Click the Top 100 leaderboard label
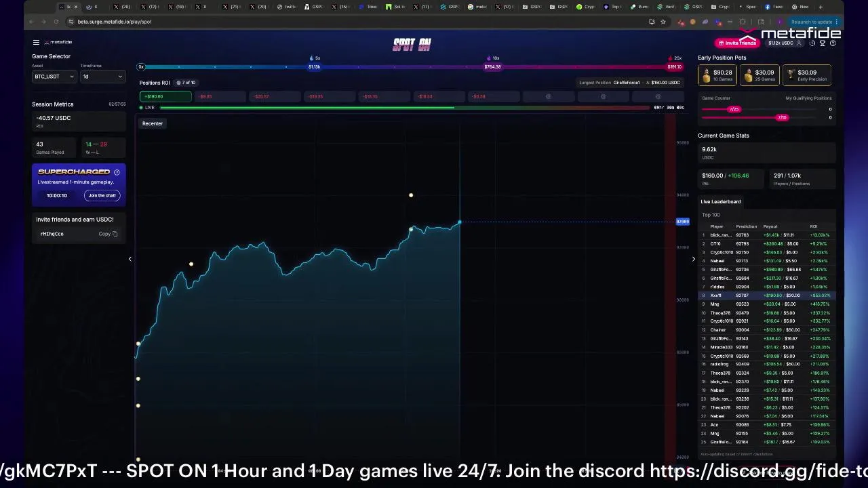The image size is (868, 488). (711, 215)
